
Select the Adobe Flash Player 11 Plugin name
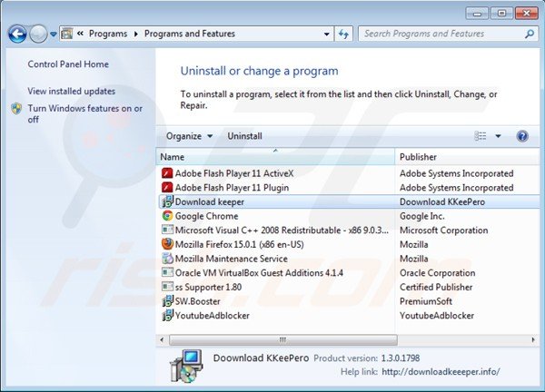(232, 188)
